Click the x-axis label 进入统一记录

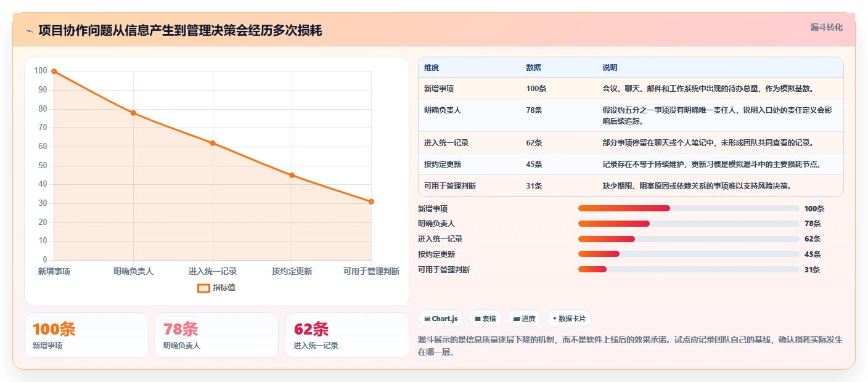(213, 271)
